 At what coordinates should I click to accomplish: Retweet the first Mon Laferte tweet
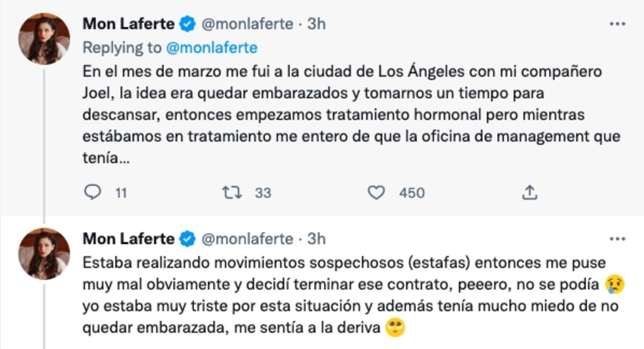[x=231, y=192]
